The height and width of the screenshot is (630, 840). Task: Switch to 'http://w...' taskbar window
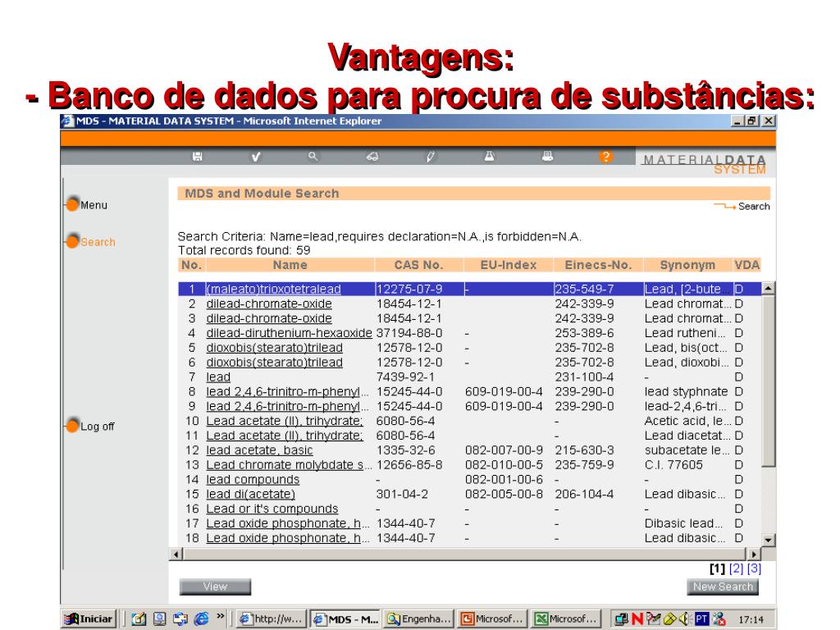pyautogui.click(x=272, y=619)
